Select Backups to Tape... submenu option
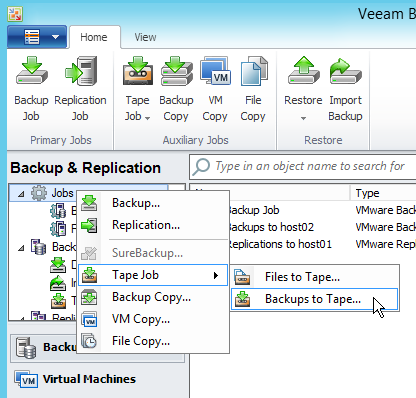Screen dimensions: 416x398 (x=314, y=299)
